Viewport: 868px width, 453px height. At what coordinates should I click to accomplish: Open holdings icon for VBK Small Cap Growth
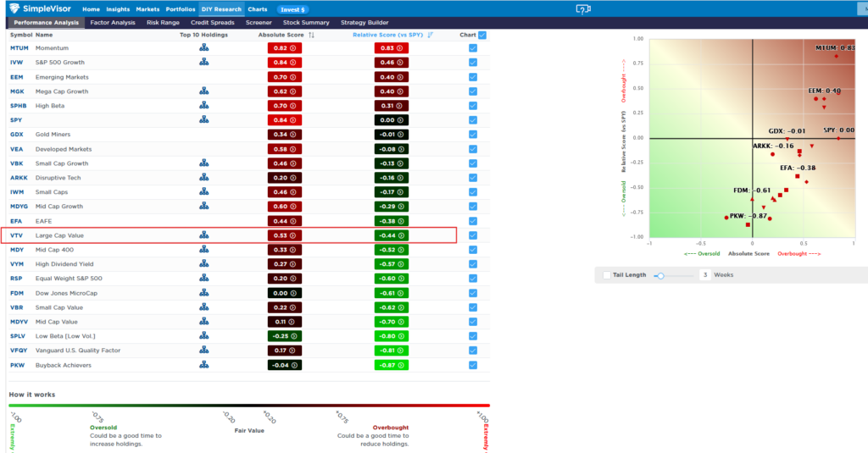203,163
